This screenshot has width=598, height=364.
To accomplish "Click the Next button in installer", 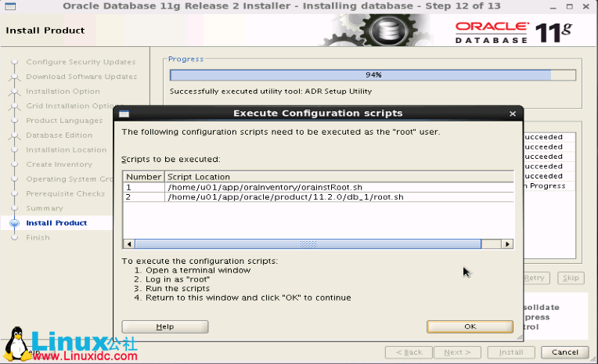I will click(x=457, y=352).
